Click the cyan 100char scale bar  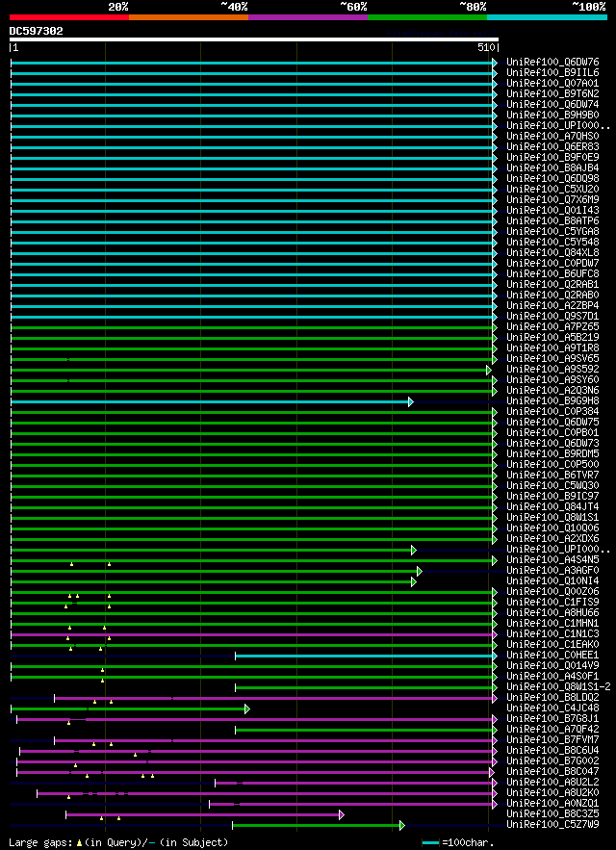[430, 843]
